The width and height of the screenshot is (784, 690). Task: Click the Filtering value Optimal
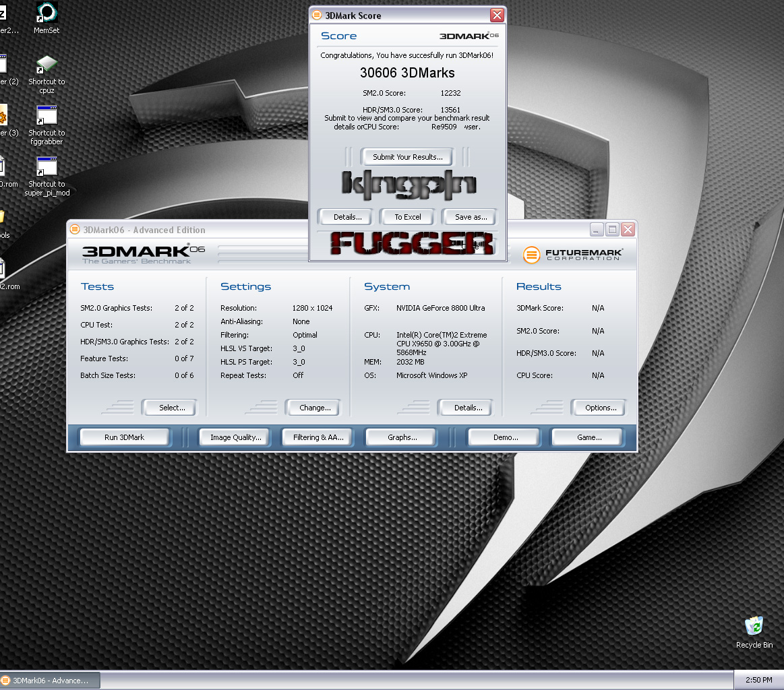tap(305, 335)
